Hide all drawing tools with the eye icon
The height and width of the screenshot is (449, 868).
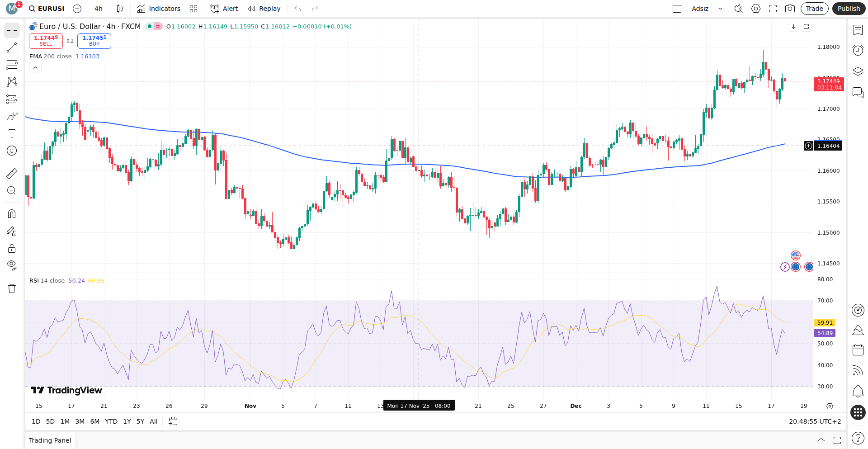coord(11,265)
